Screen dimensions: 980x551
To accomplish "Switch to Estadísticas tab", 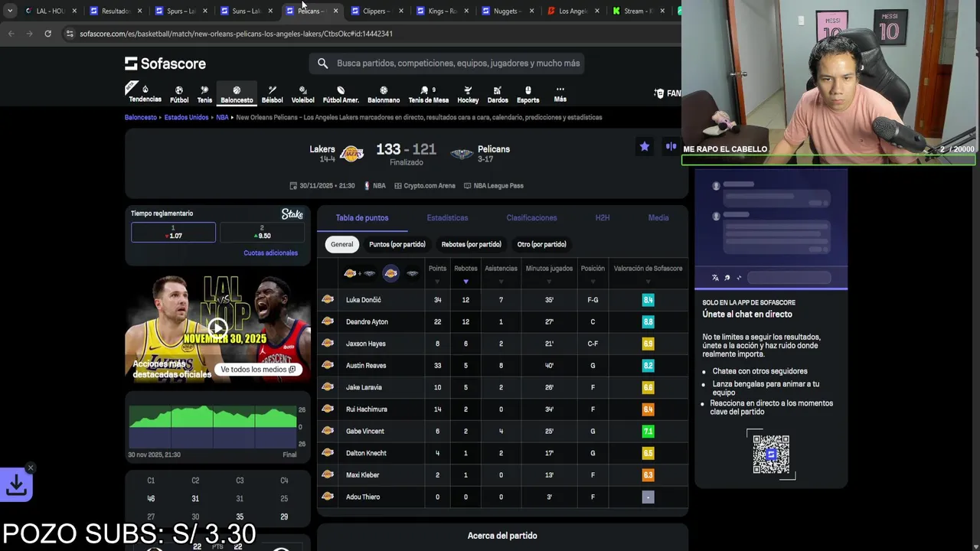I will tap(447, 218).
